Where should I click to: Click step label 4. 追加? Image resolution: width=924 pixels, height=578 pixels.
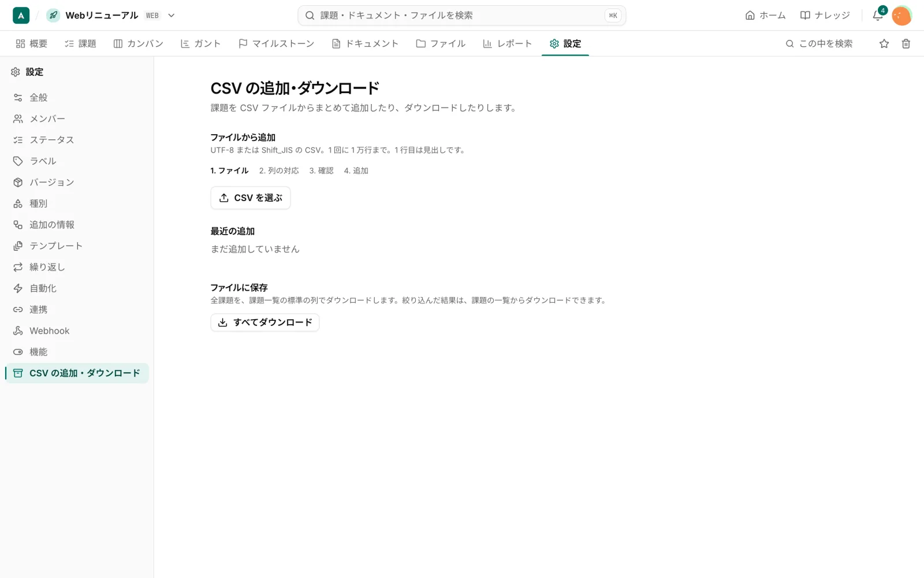(x=356, y=171)
